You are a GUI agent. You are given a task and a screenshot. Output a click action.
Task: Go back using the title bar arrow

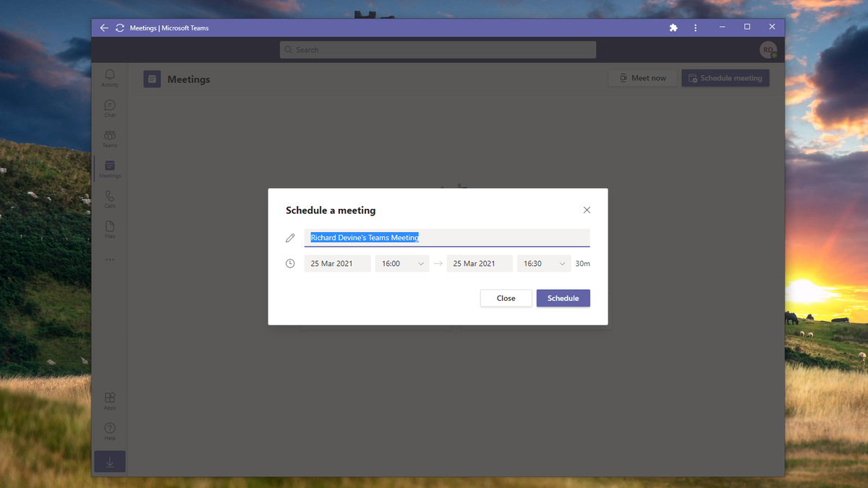[x=104, y=27]
